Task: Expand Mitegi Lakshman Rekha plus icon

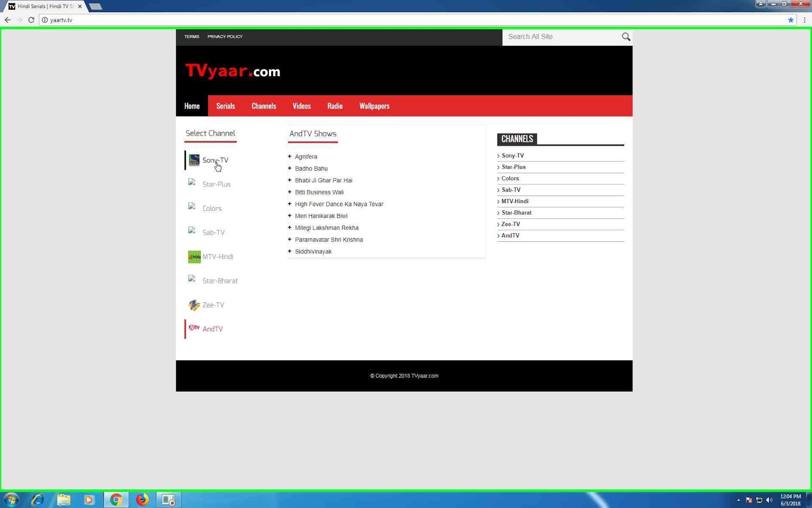Action: pos(290,228)
